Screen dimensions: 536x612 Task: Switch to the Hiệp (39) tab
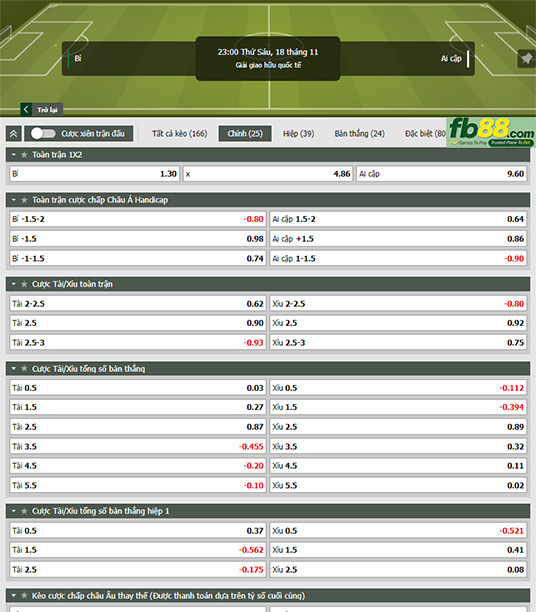coord(298,133)
